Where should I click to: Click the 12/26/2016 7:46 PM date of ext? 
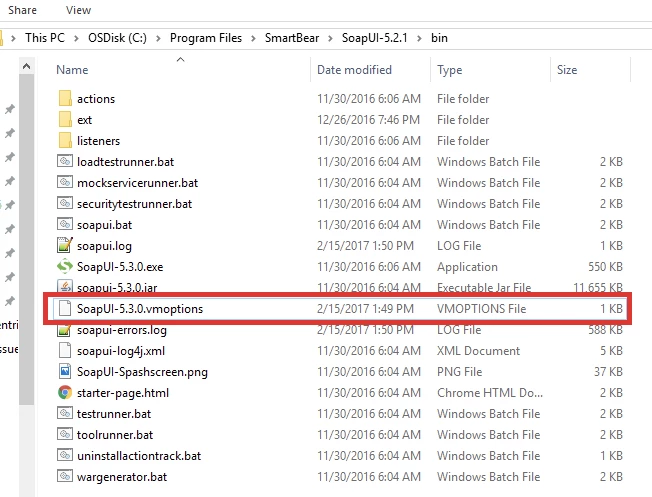[x=368, y=120]
